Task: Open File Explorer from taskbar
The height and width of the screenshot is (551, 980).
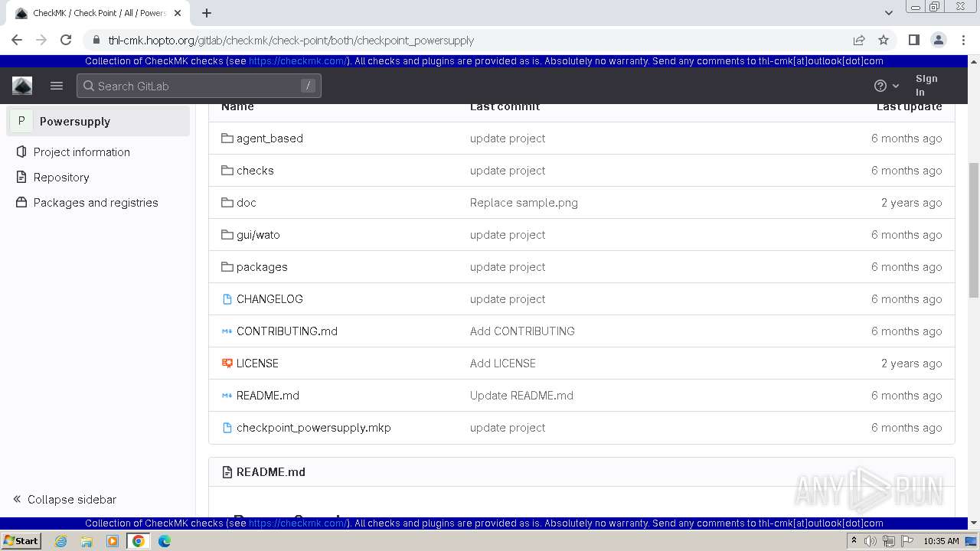Action: pos(87,541)
